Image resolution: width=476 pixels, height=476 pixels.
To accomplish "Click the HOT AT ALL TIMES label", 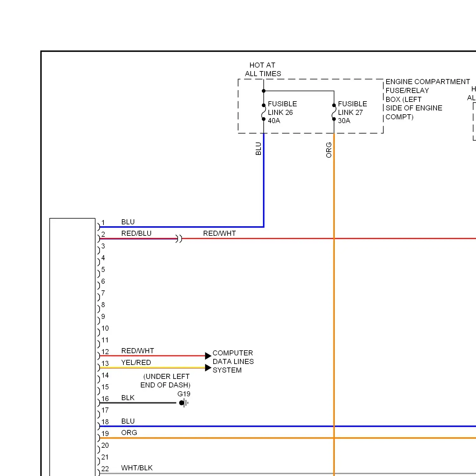I will (263, 69).
